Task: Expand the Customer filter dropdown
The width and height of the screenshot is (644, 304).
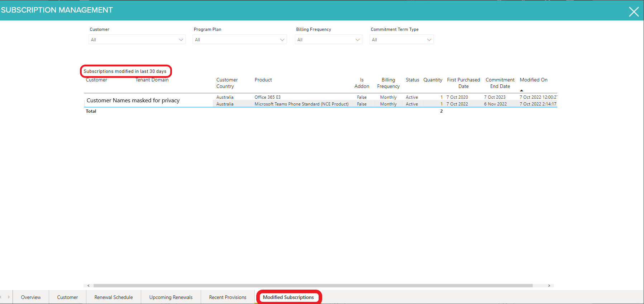Action: pos(137,39)
